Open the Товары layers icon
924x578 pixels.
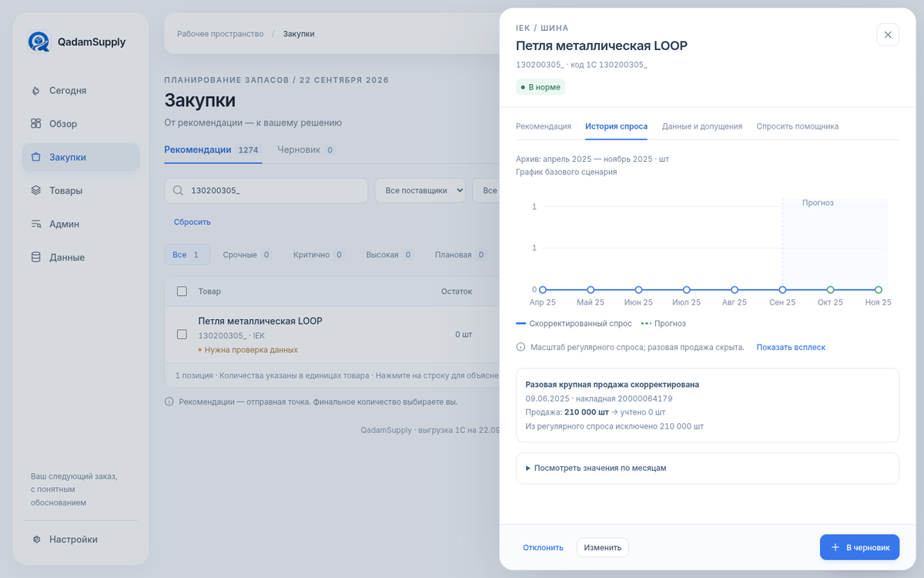click(35, 190)
